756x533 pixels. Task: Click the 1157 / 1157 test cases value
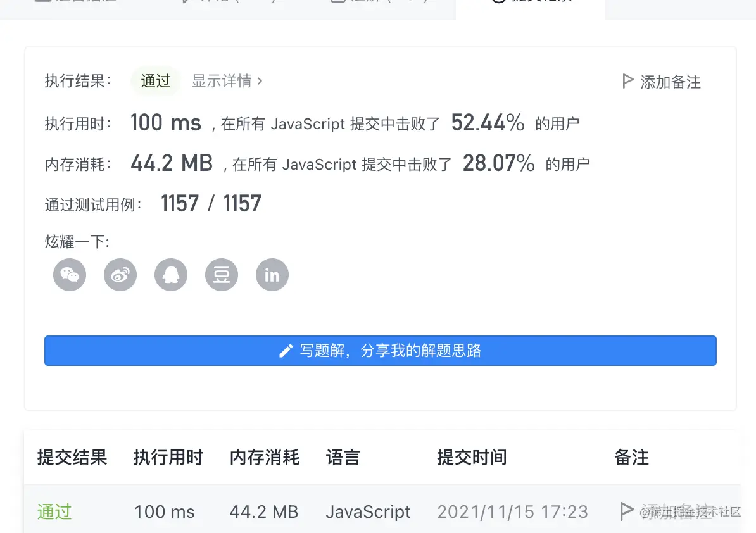(x=211, y=203)
